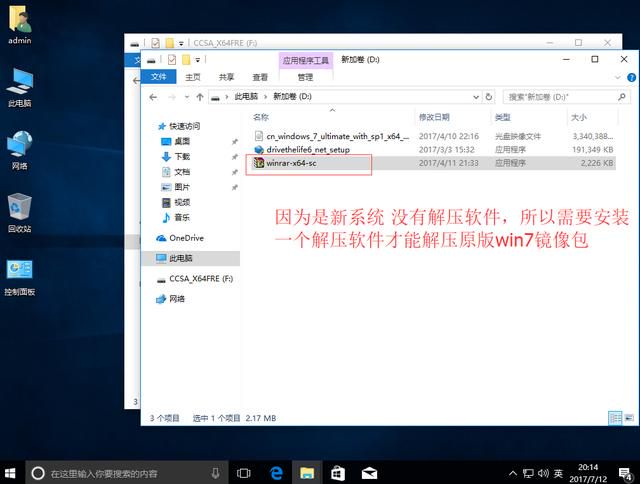This screenshot has height=484, width=640.
Task: Click the Back navigation arrow
Action: (x=153, y=97)
